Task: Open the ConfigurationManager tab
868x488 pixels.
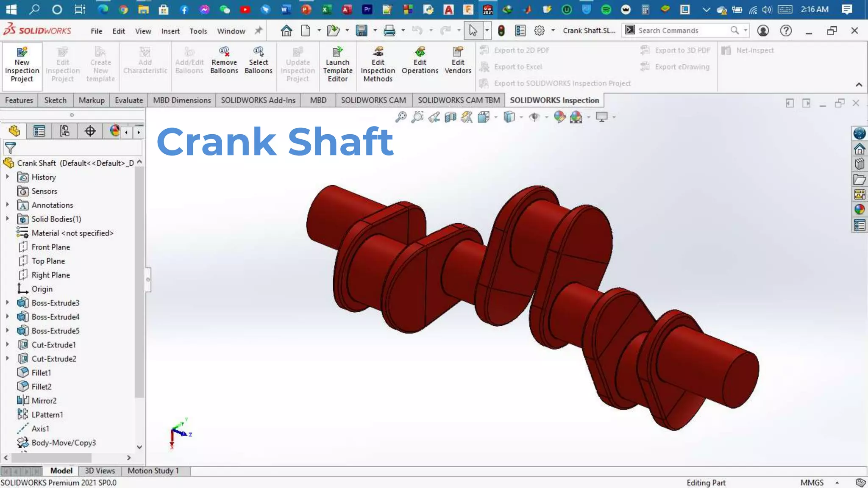Action: 64,131
